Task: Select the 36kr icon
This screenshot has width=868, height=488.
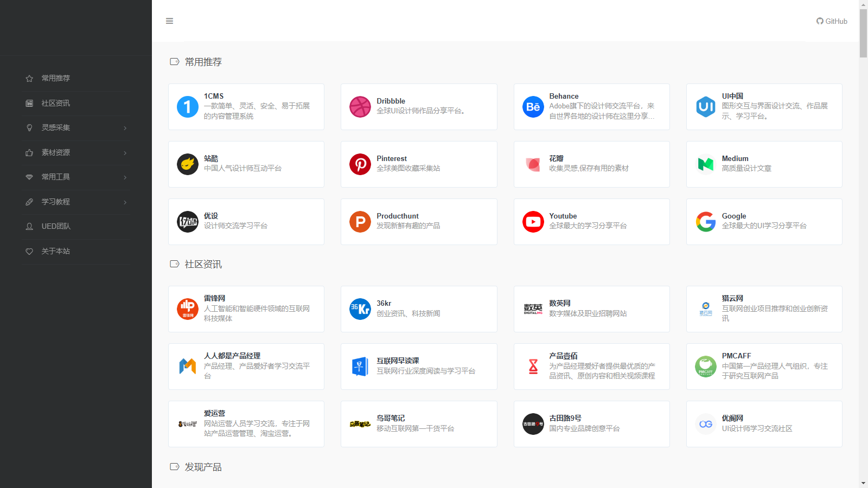Action: (360, 309)
